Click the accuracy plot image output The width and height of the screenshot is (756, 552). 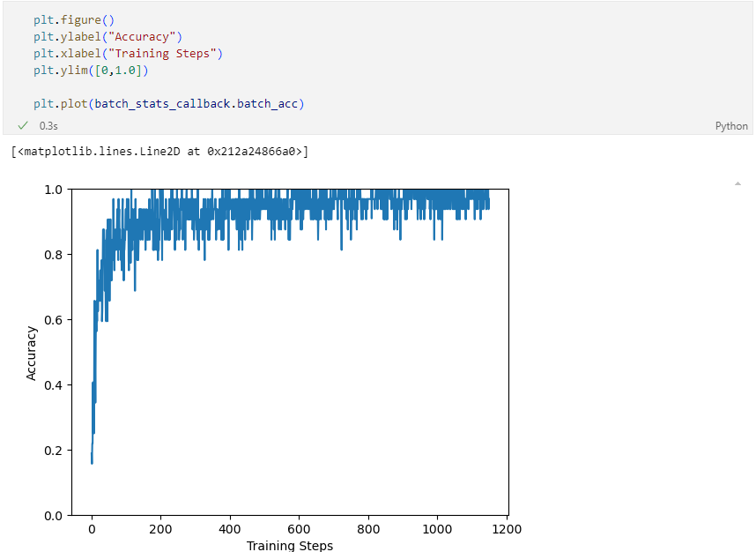273,367
